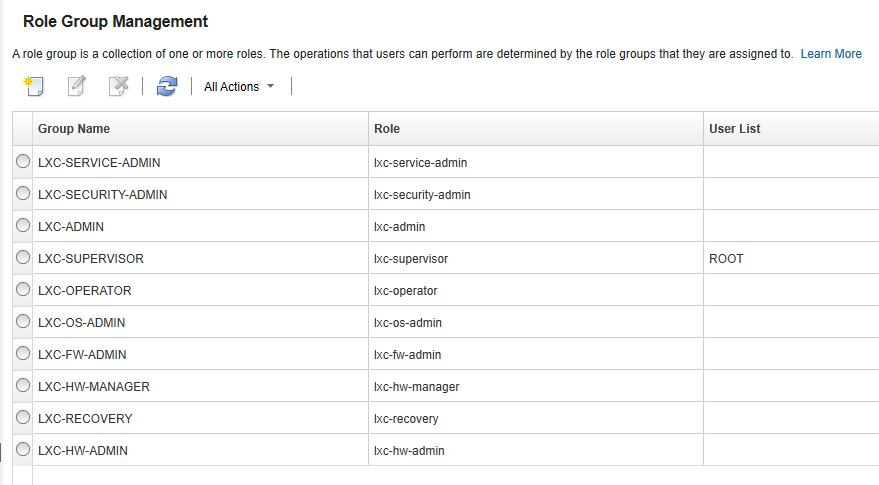Select the LXC-ADMIN radio button
The height and width of the screenshot is (485, 879).
[x=23, y=225]
